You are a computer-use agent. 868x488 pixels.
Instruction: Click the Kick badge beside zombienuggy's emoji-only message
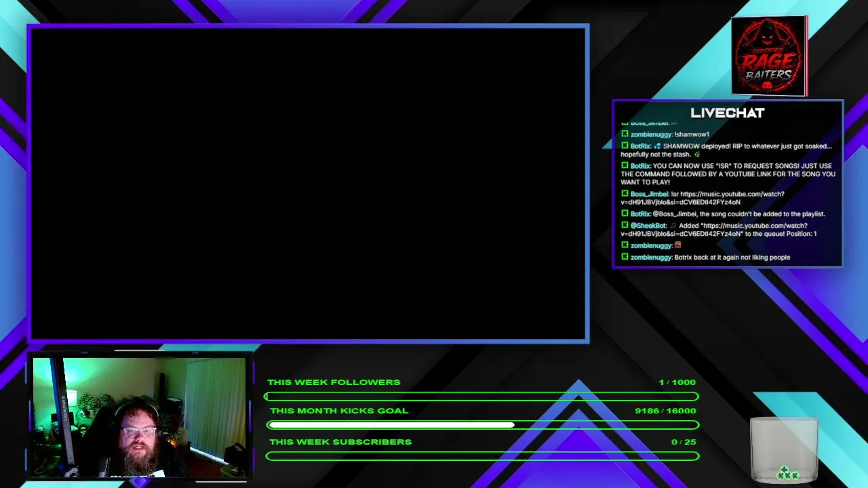[625, 245]
